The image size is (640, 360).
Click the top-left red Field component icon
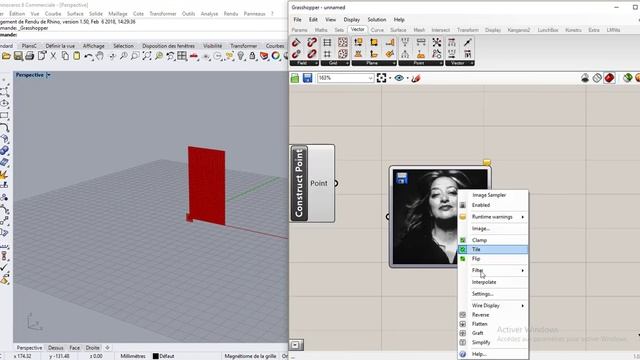pos(296,42)
